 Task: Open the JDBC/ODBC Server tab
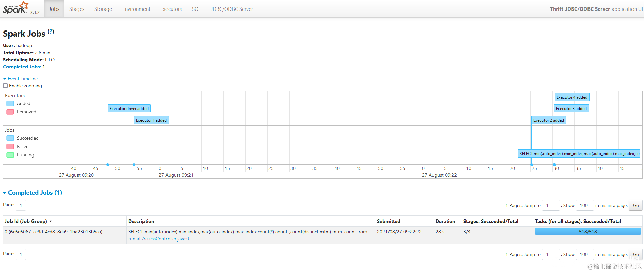point(232,9)
